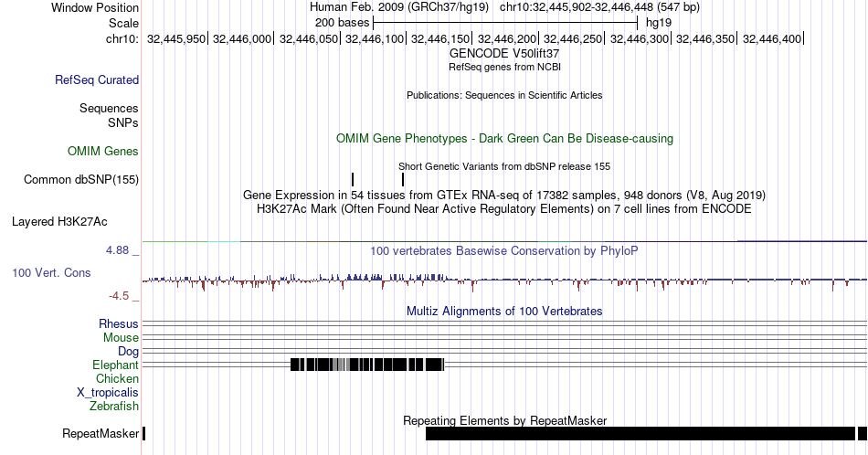Image resolution: width=868 pixels, height=455 pixels.
Task: Click the small RepeatMasker block at left edge
Action: click(x=144, y=433)
